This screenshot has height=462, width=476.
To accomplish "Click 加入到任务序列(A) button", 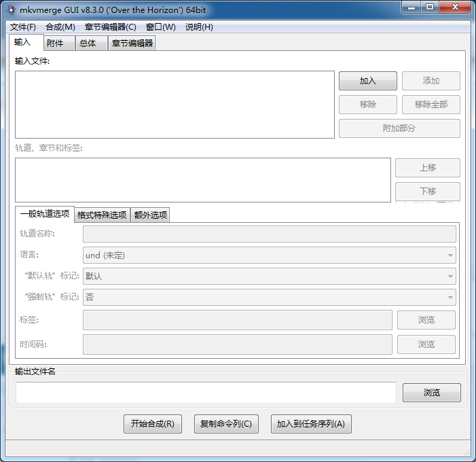I will click(x=310, y=424).
